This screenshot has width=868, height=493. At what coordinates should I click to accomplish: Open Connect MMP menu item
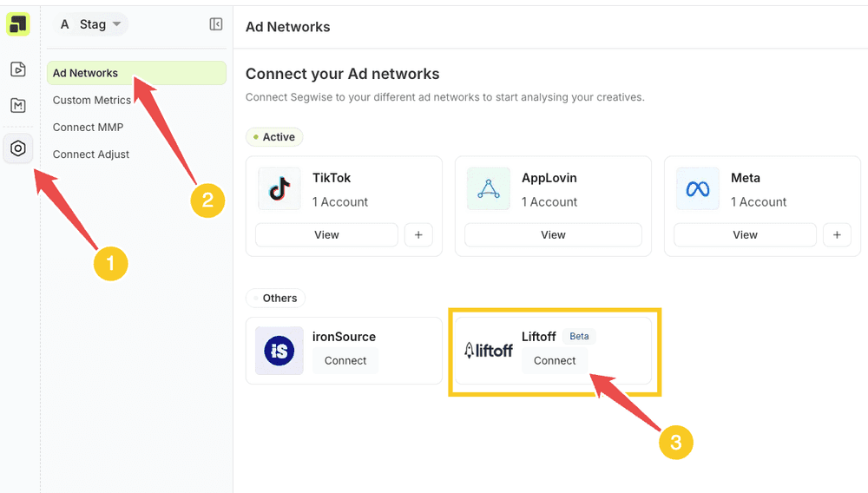tap(88, 128)
